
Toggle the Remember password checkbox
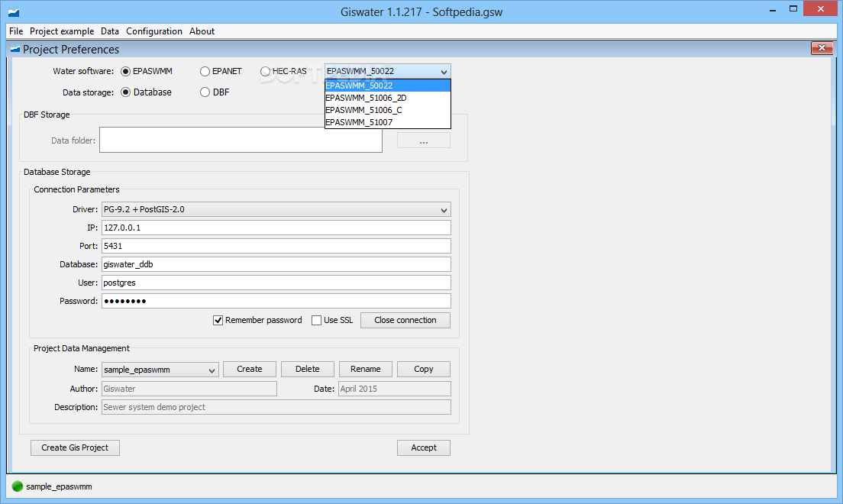(x=218, y=320)
